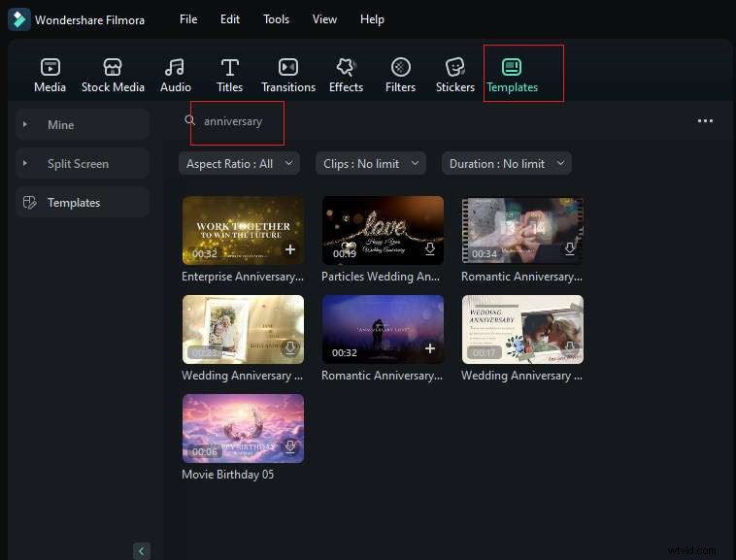Download the Particles Wedding Anniversary template

tap(429, 249)
